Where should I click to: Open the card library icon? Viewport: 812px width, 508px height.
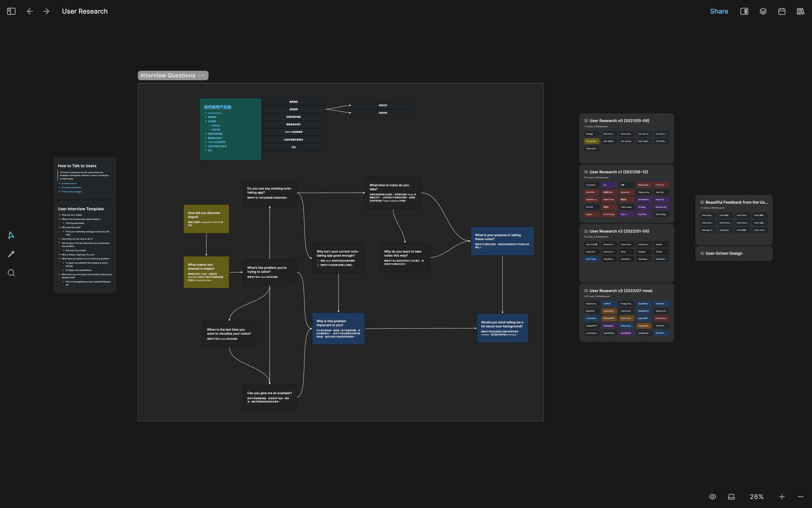coord(800,11)
